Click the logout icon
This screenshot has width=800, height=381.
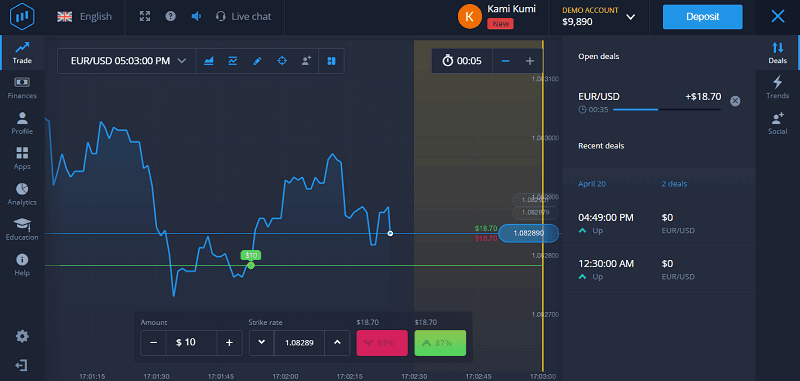[x=21, y=365]
